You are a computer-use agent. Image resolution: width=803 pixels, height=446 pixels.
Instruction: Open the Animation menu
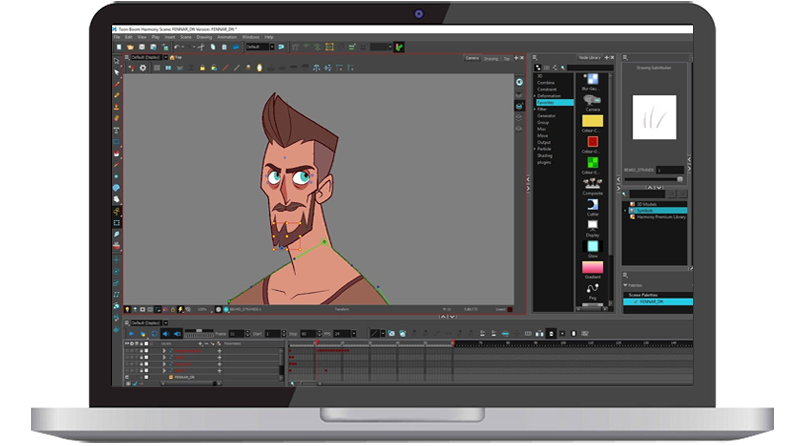227,37
